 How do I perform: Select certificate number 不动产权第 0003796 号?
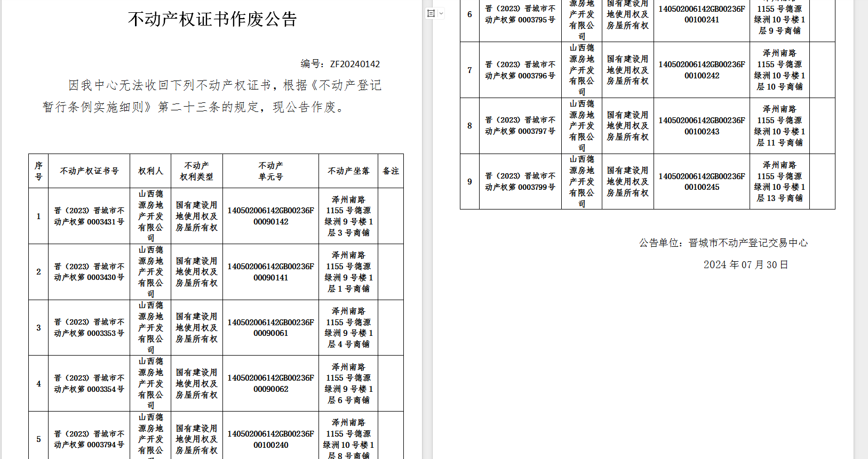tap(520, 76)
